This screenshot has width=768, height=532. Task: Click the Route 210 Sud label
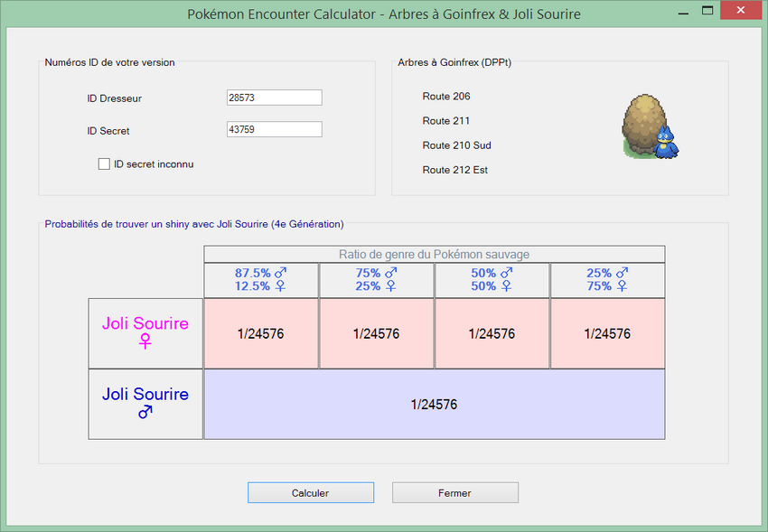(456, 145)
